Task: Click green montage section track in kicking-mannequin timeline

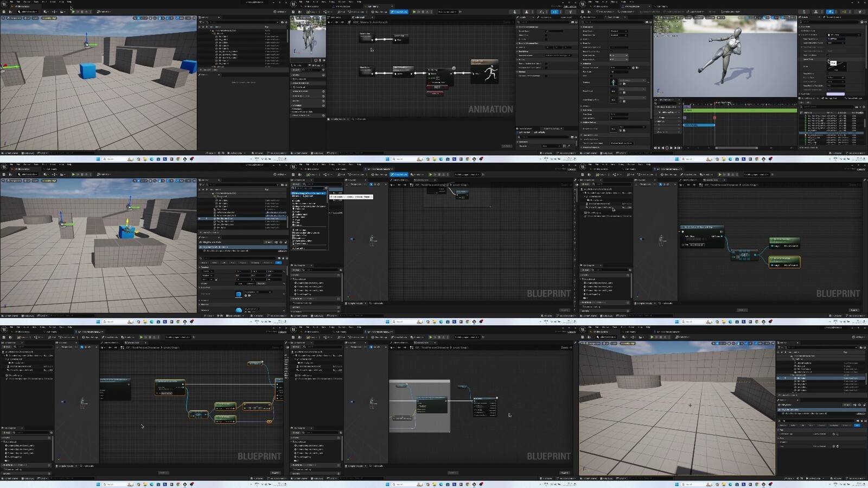Action: point(740,111)
